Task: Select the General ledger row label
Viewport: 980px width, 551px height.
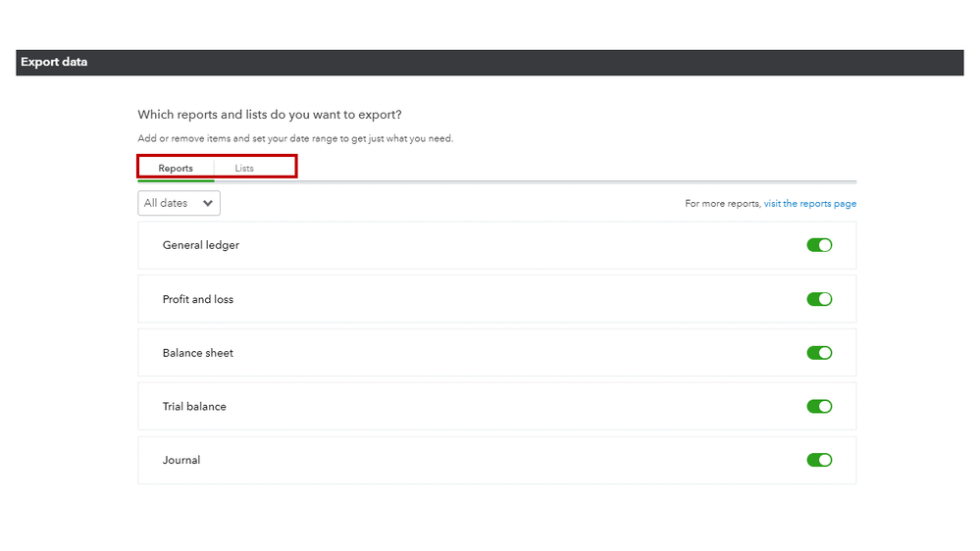Action: tap(201, 245)
